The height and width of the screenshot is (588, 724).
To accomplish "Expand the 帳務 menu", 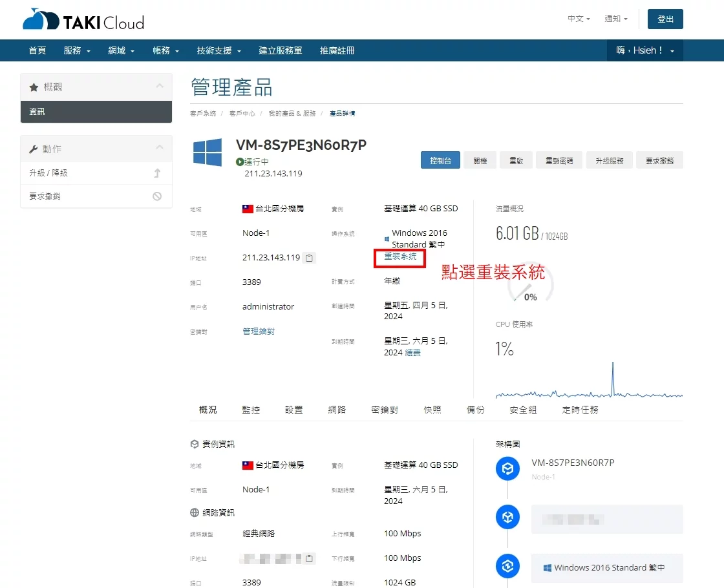I will pyautogui.click(x=165, y=51).
